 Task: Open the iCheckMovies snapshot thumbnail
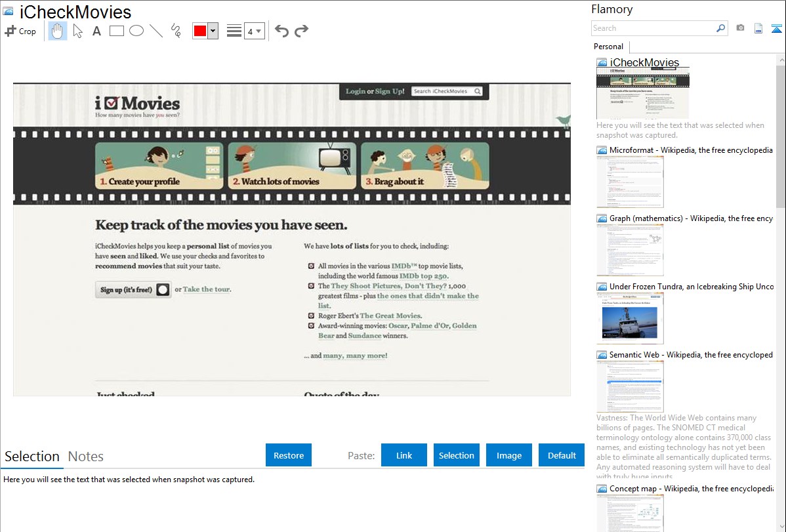pyautogui.click(x=642, y=92)
